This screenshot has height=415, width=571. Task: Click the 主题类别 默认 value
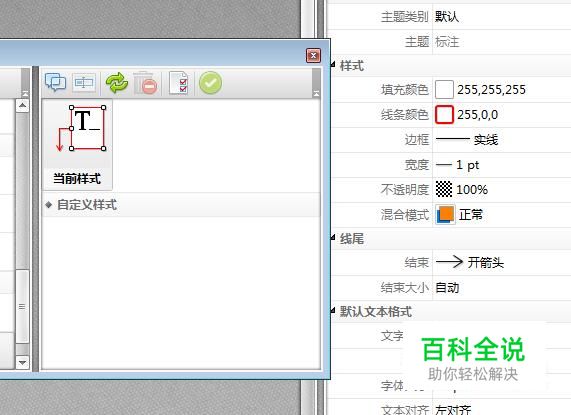(x=446, y=17)
